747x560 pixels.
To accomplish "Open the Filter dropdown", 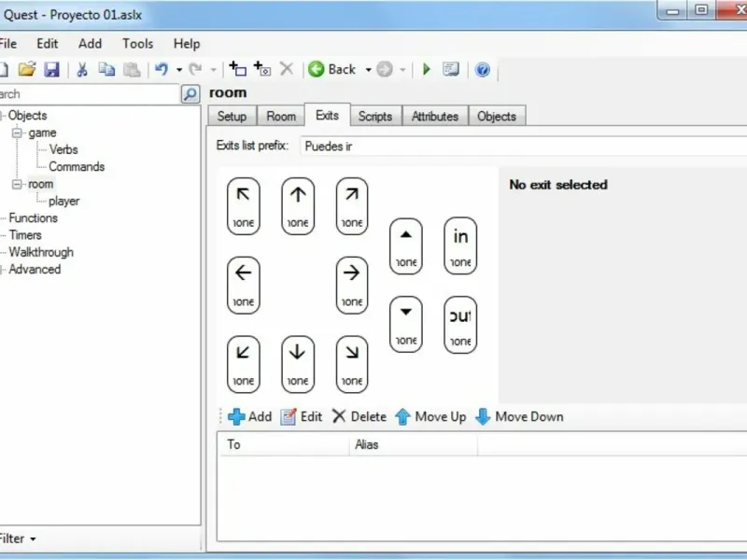I will 18,539.
